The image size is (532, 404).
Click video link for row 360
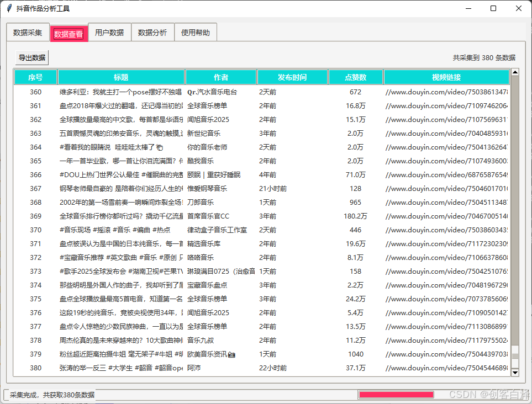(x=446, y=92)
